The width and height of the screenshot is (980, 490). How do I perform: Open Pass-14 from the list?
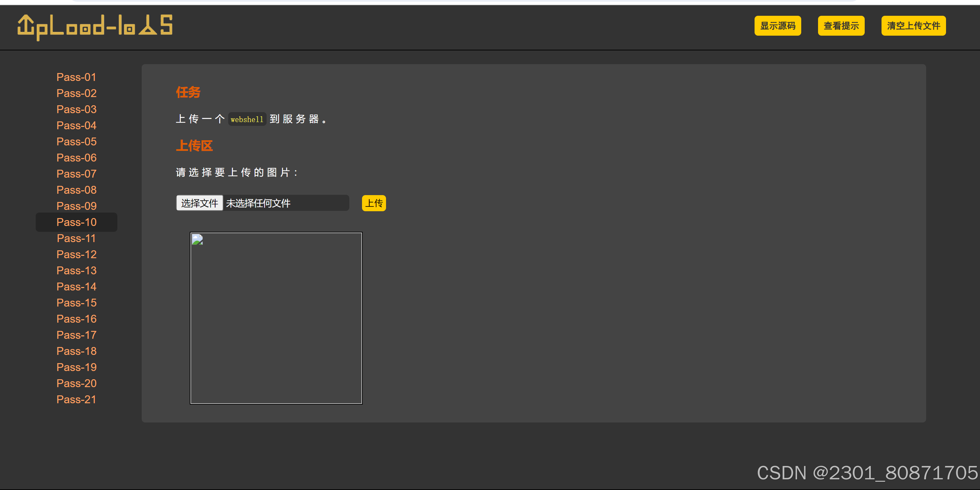pos(76,287)
